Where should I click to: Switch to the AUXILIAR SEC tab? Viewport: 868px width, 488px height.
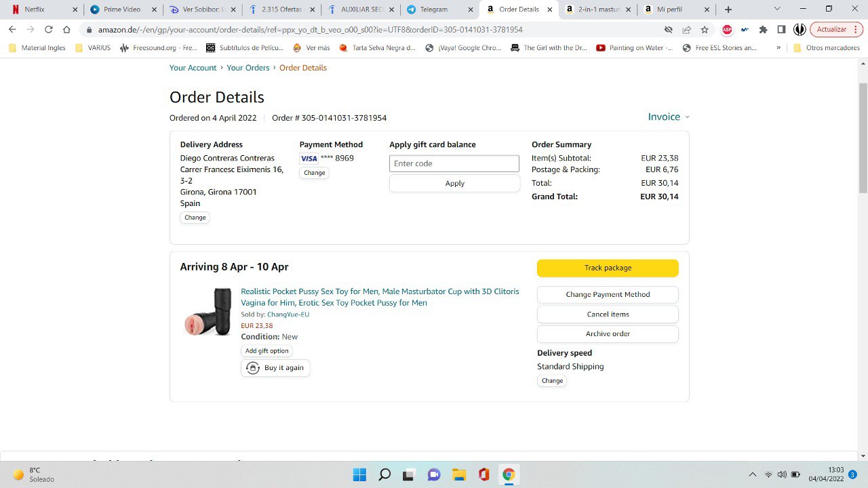click(361, 9)
